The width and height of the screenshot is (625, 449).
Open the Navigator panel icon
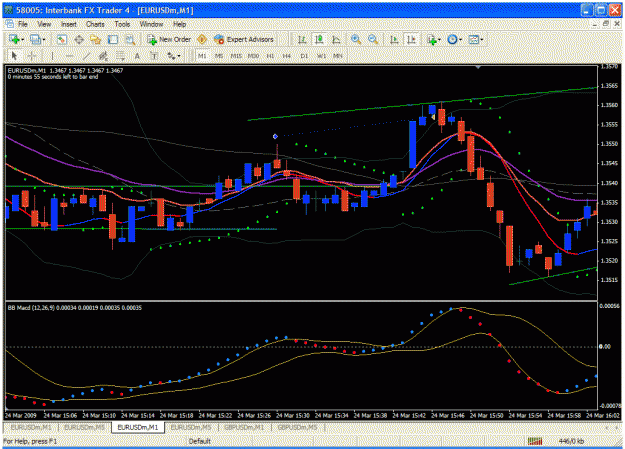pyautogui.click(x=96, y=39)
